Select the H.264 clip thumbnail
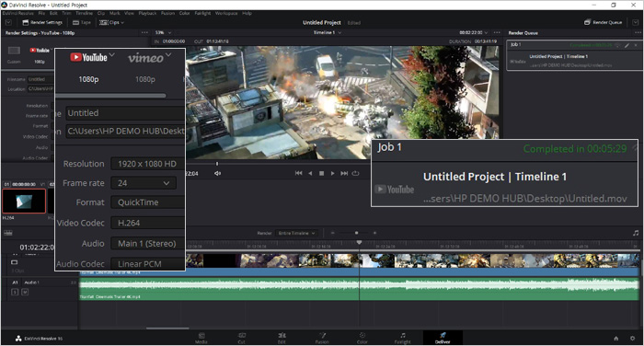Image resolution: width=644 pixels, height=346 pixels. 24,201
